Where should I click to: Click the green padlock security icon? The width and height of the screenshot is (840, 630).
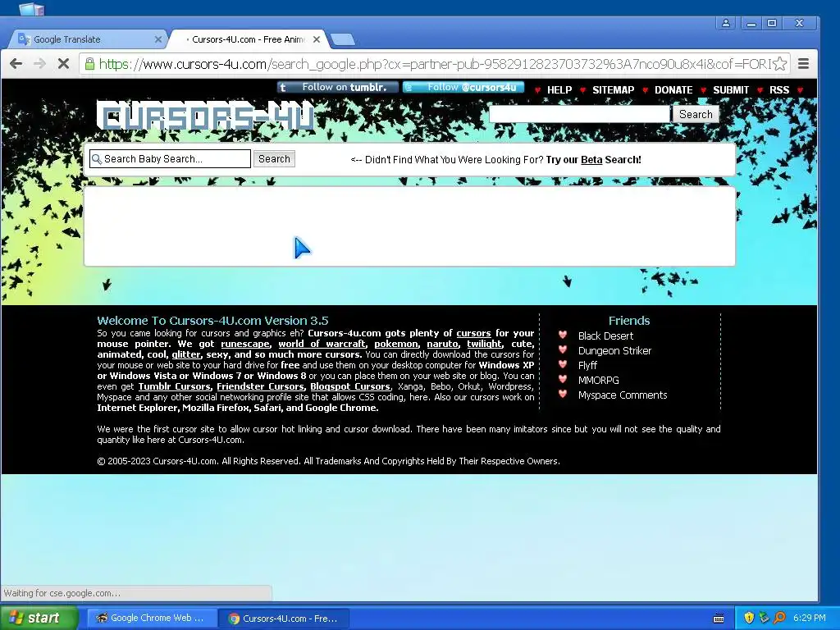89,64
